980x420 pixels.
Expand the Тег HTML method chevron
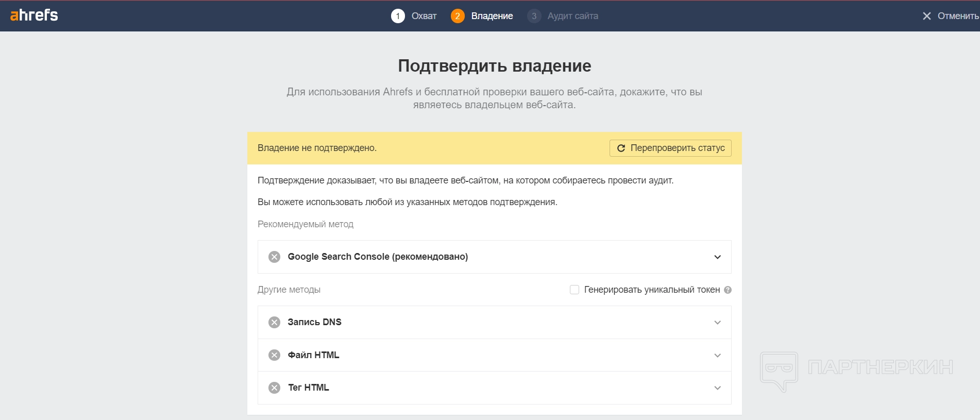pos(717,388)
